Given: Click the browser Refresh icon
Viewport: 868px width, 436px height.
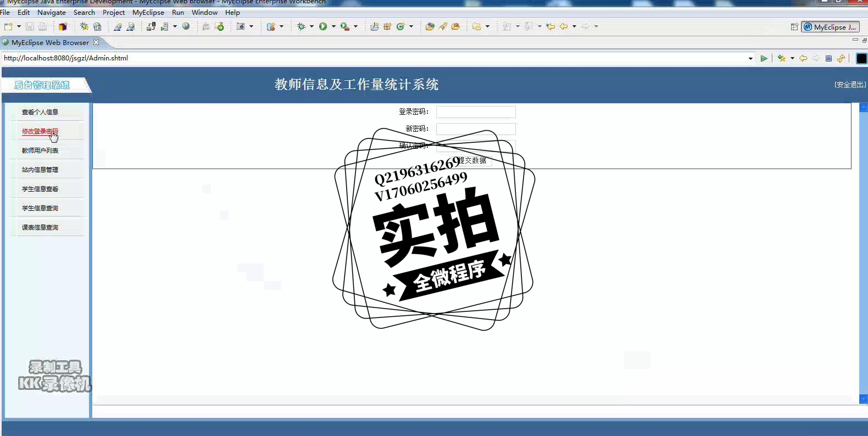Looking at the screenshot, I should [x=841, y=58].
